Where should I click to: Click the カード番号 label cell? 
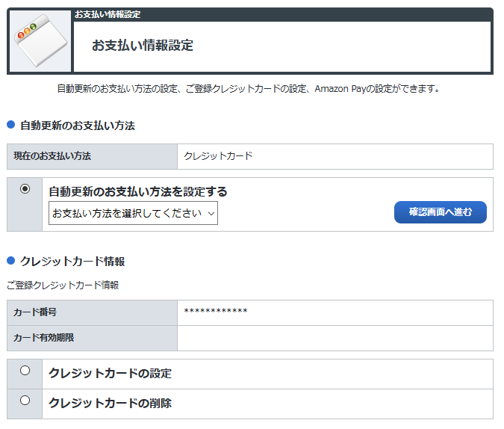[x=93, y=312]
